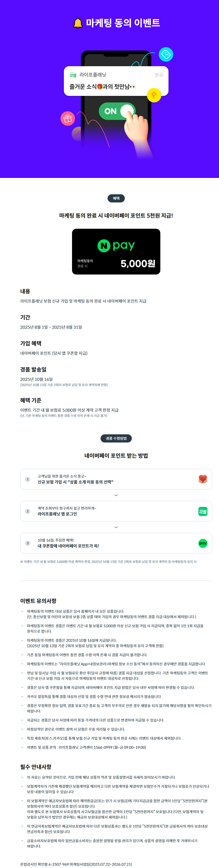This screenshot has height=868, width=219.
Task: Click the chevron below step 2 card
Action: click(116, 527)
